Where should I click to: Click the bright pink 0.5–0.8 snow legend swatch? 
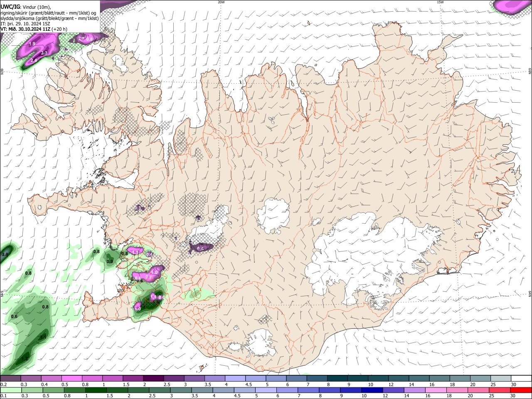71,379
